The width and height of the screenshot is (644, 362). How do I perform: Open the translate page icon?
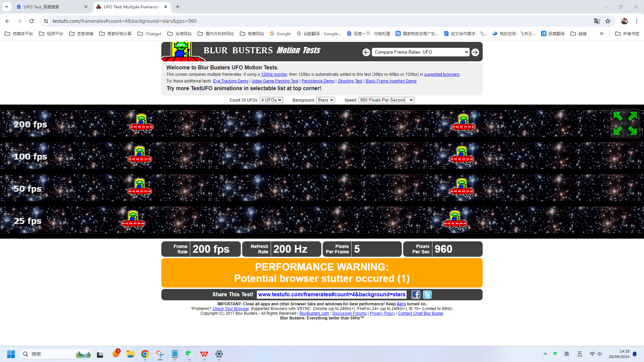coord(597,21)
